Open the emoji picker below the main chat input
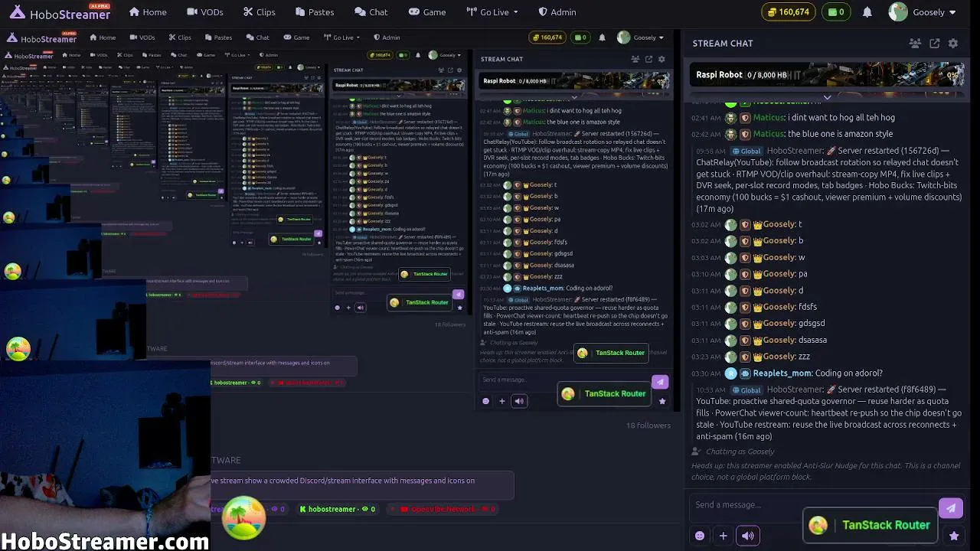The image size is (980, 551). coord(700,536)
